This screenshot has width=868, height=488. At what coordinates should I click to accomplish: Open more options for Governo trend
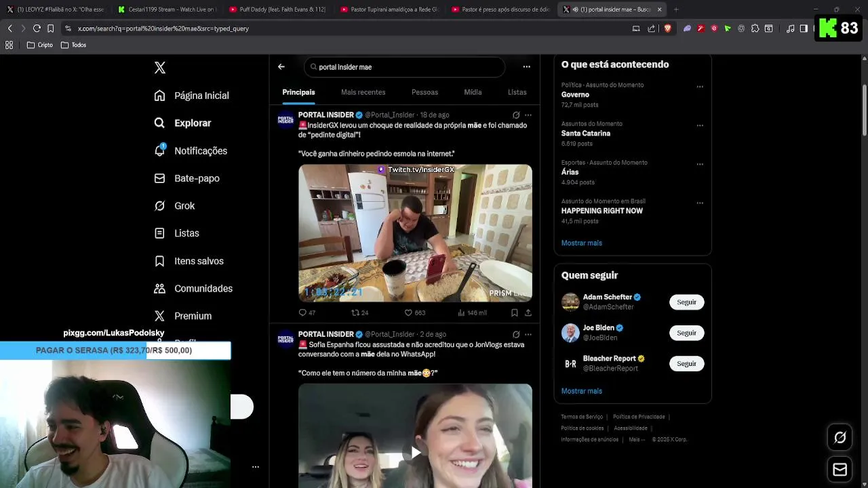(x=700, y=87)
